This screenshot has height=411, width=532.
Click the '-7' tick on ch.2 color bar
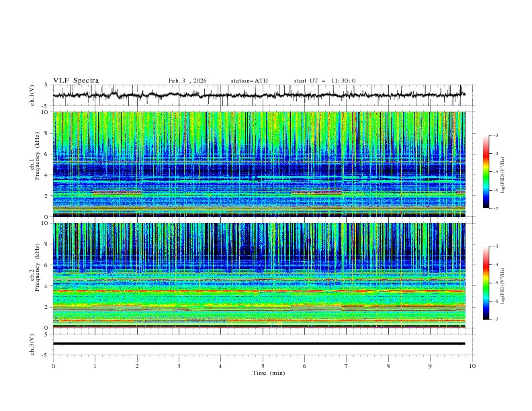[x=495, y=320]
